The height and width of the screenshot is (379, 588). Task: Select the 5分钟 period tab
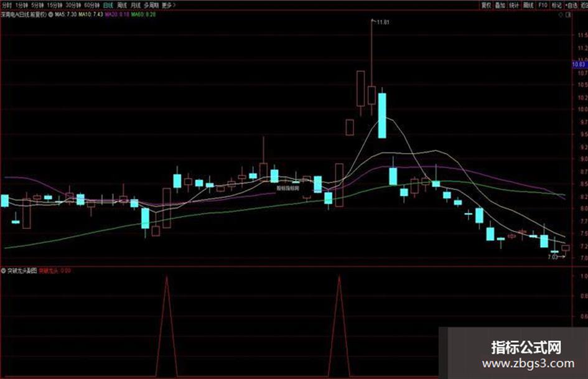(x=37, y=5)
